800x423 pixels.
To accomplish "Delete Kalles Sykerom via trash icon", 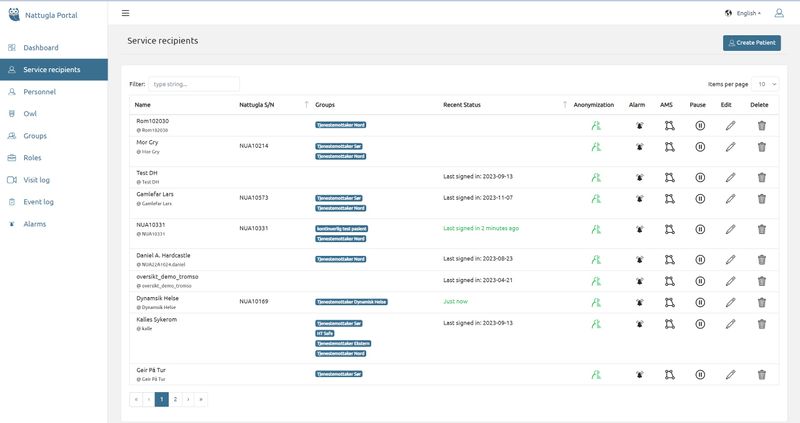I will point(761,324).
